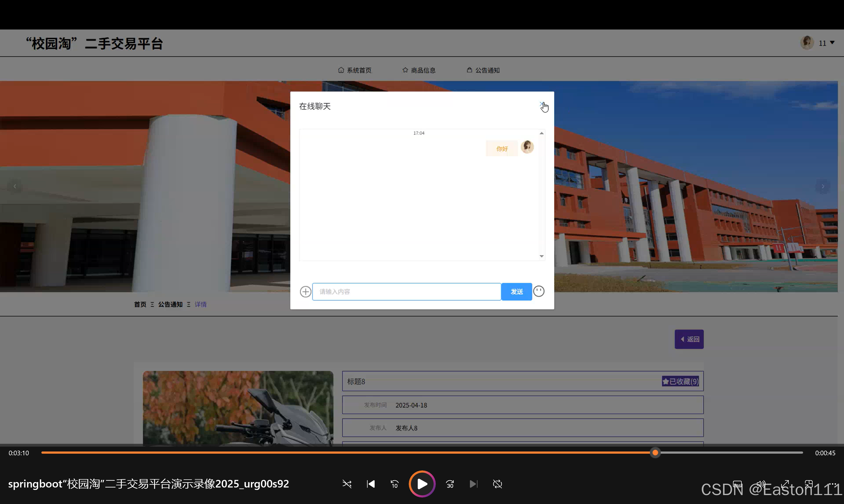
Task: Click the 在线聊天 dialog title
Action: (315, 106)
